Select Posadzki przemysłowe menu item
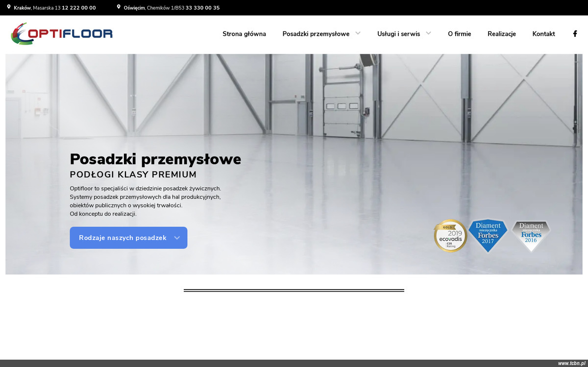 (316, 34)
